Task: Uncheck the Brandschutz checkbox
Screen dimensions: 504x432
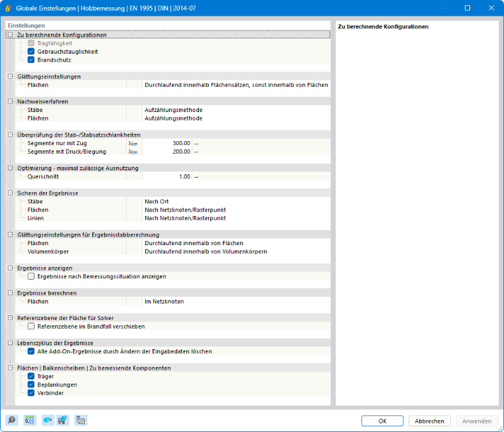Action: coord(31,60)
